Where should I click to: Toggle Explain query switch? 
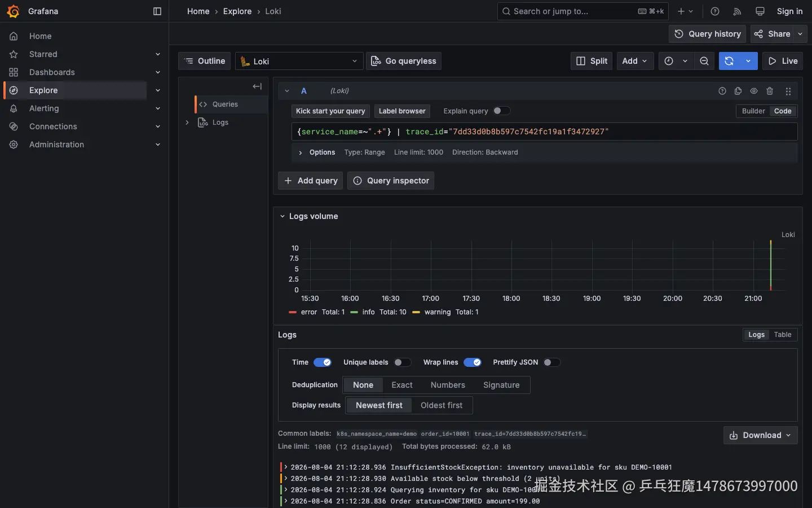coord(501,111)
